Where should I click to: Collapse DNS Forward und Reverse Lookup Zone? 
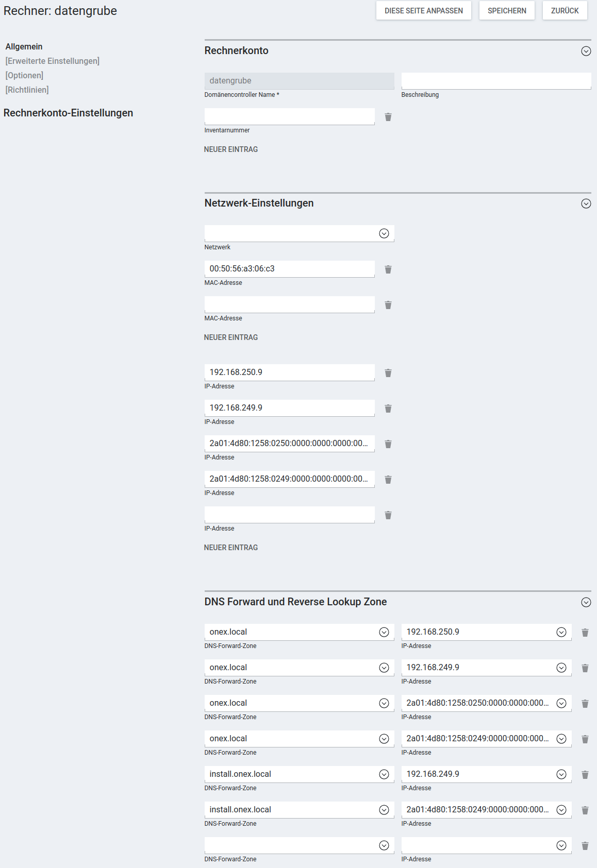point(586,602)
